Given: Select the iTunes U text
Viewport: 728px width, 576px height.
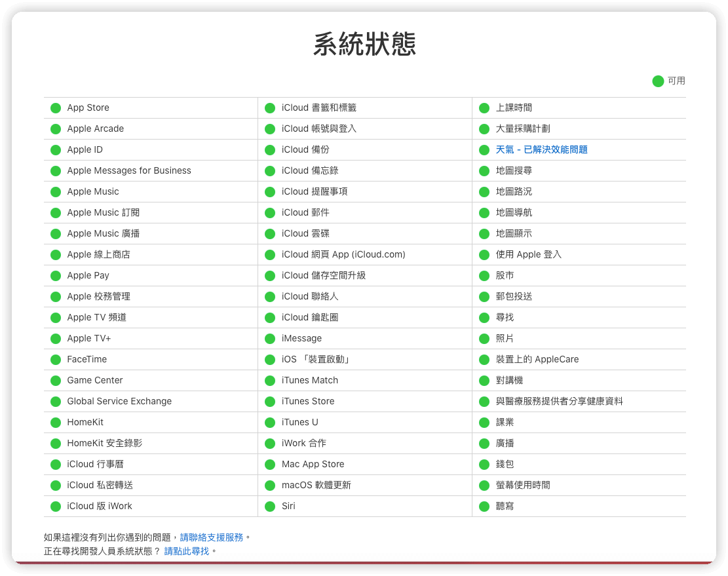Looking at the screenshot, I should click(x=299, y=423).
